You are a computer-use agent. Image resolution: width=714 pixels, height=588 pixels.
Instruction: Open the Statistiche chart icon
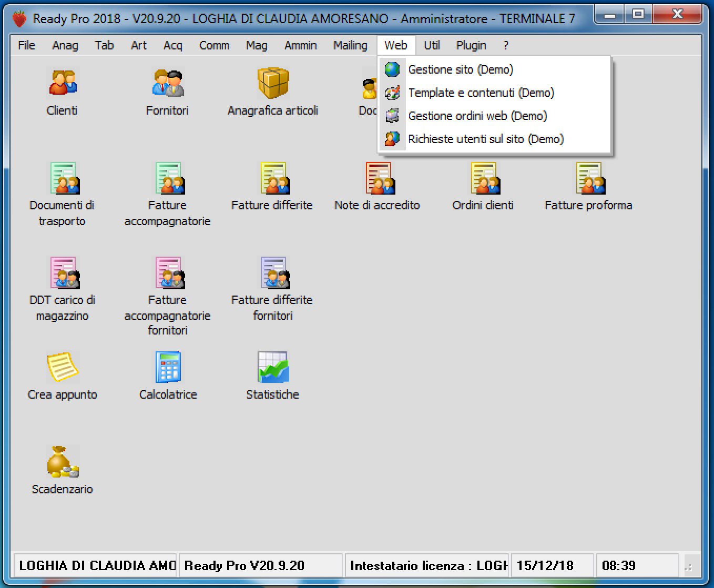273,367
